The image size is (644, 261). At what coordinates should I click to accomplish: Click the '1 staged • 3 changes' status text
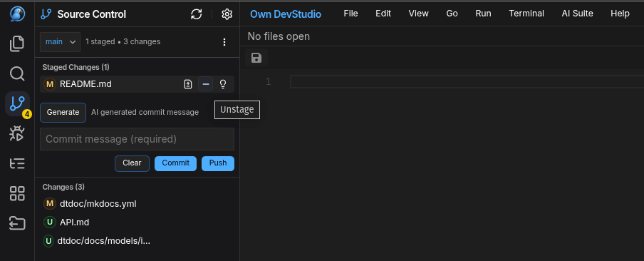pos(123,41)
